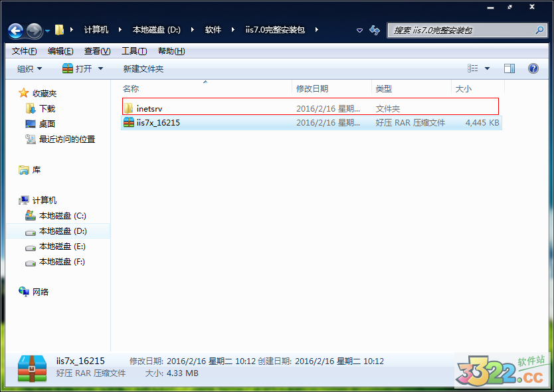Click the 下载 folder icon
Image resolution: width=554 pixels, height=392 pixels.
(31, 108)
